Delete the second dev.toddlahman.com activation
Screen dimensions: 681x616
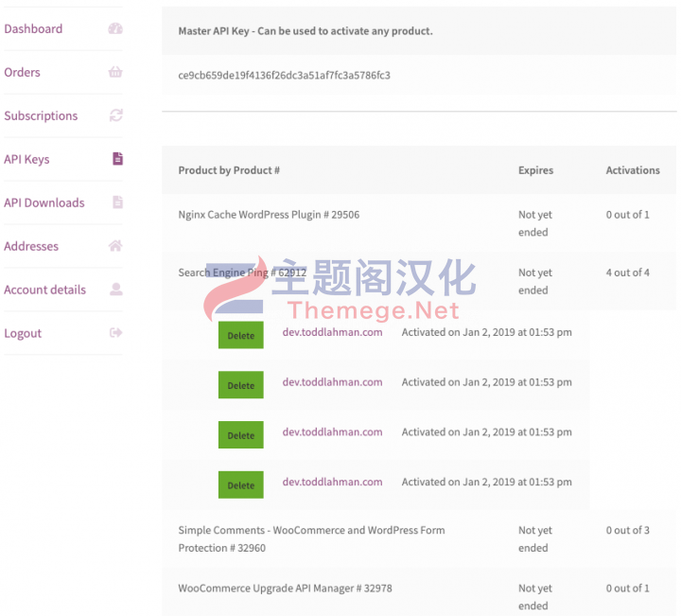tap(241, 385)
